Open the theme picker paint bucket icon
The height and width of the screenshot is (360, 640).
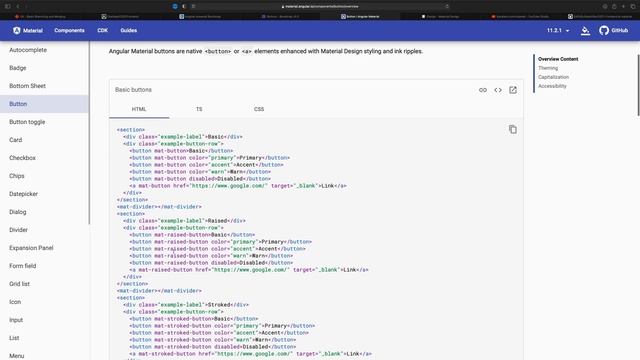coord(585,31)
